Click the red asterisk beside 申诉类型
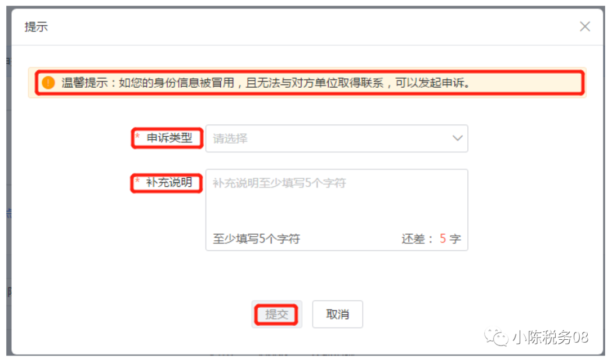 point(137,136)
